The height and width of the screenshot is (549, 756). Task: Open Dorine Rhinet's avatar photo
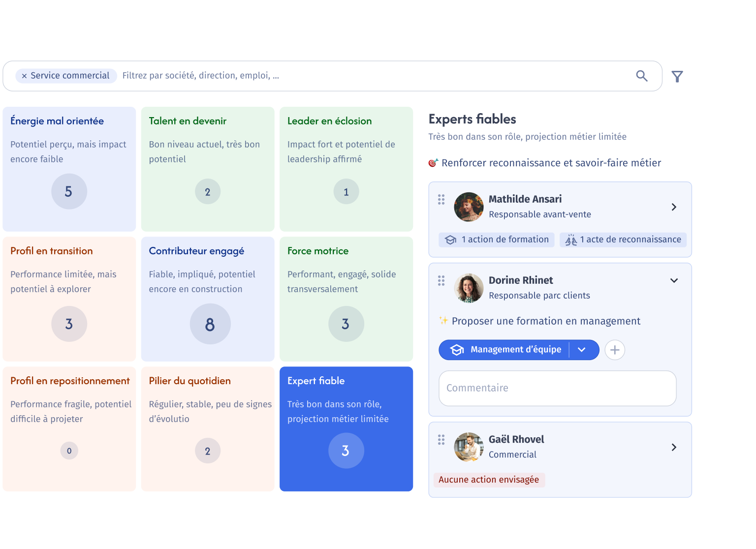click(469, 288)
